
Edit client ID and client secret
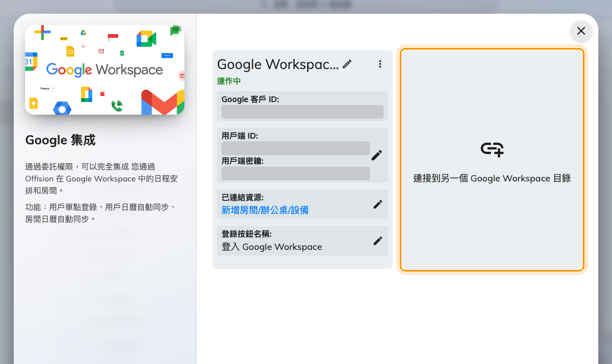click(x=377, y=155)
